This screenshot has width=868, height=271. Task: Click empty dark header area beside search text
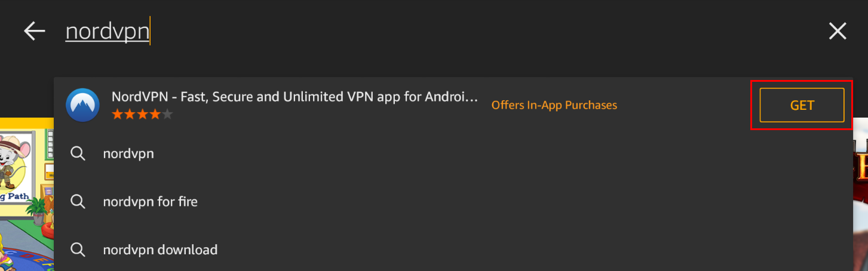point(478,31)
